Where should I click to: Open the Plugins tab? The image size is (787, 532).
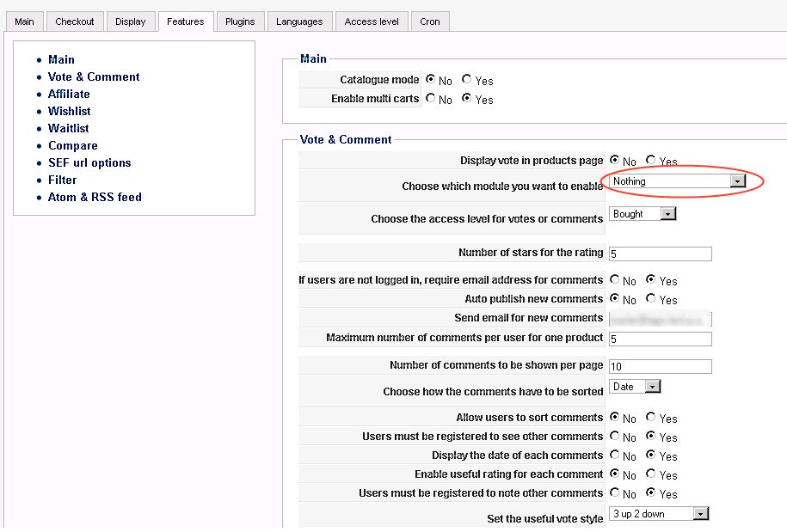239,21
